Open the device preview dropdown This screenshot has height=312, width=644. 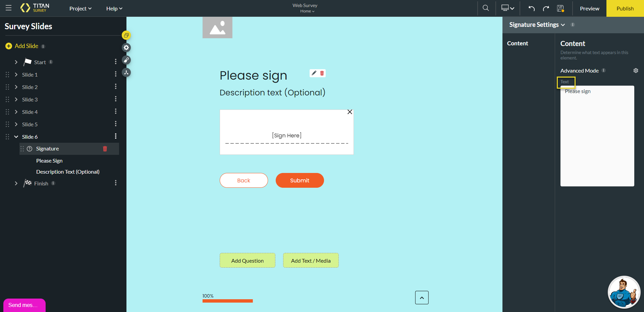[x=507, y=8]
